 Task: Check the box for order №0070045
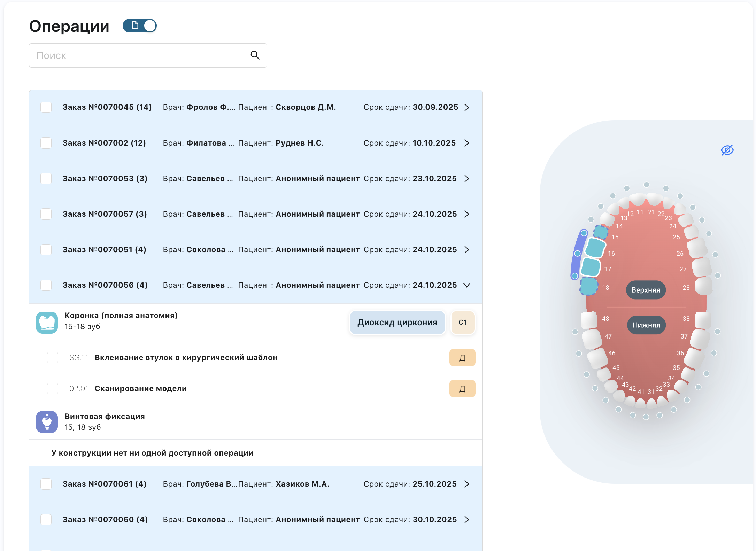46,107
